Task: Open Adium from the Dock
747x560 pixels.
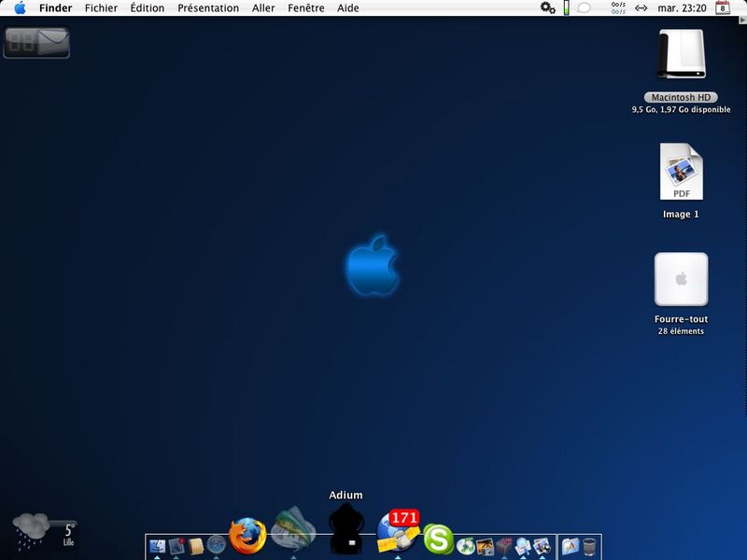Action: tap(346, 528)
